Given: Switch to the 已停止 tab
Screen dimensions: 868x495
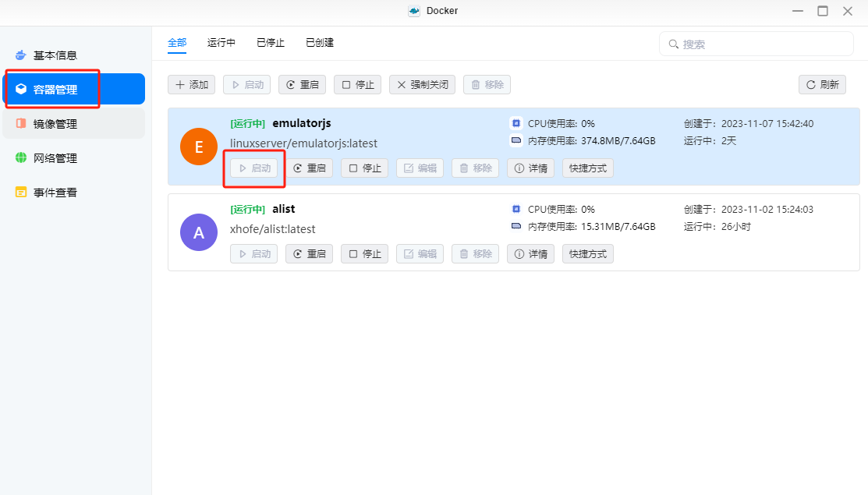Looking at the screenshot, I should [271, 43].
